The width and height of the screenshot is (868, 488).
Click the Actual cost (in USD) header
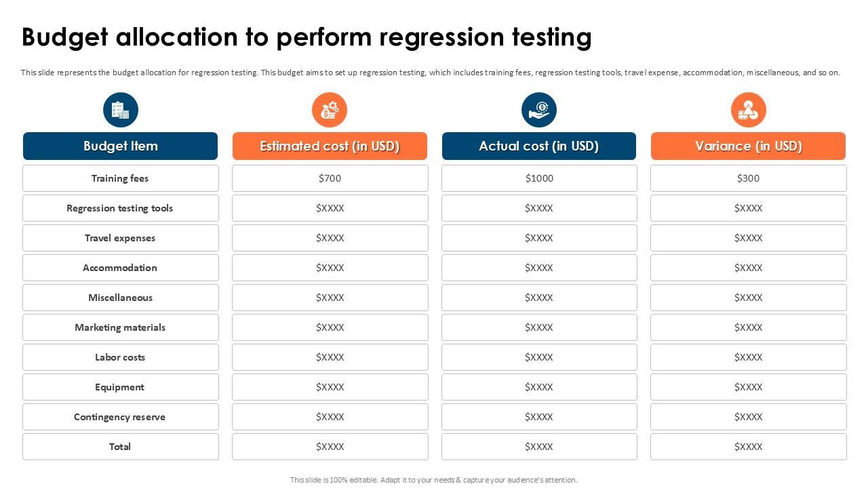(x=539, y=146)
